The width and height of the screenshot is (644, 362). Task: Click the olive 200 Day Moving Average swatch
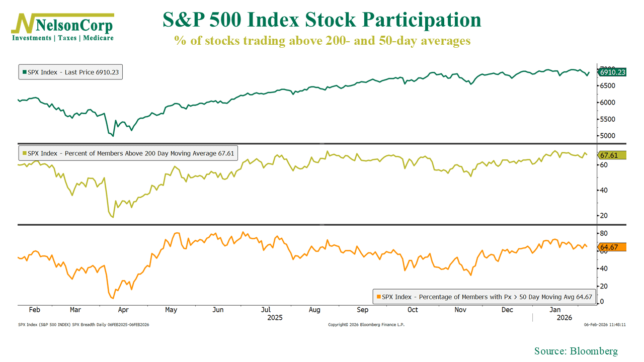tap(24, 153)
